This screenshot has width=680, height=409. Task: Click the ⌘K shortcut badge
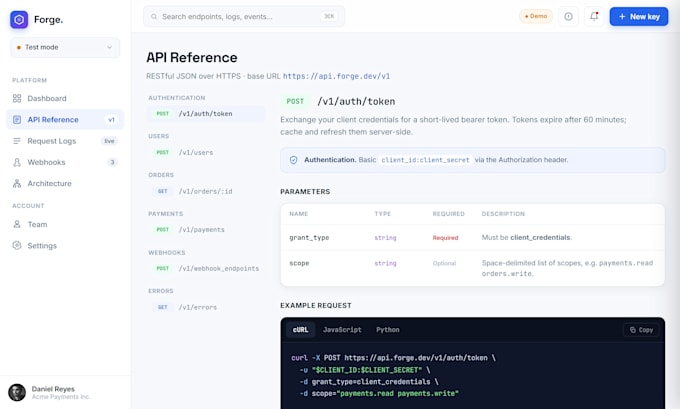click(329, 16)
